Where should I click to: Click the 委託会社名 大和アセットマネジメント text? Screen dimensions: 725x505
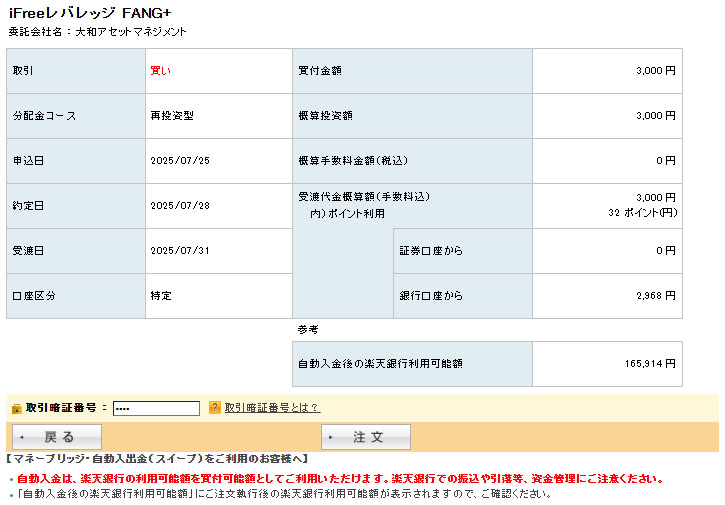(x=97, y=32)
